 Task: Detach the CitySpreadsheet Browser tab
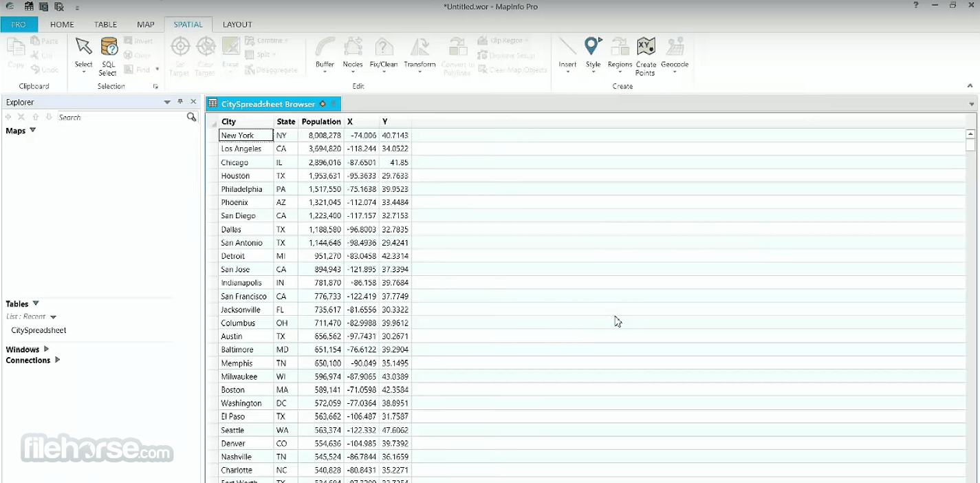pyautogui.click(x=323, y=104)
